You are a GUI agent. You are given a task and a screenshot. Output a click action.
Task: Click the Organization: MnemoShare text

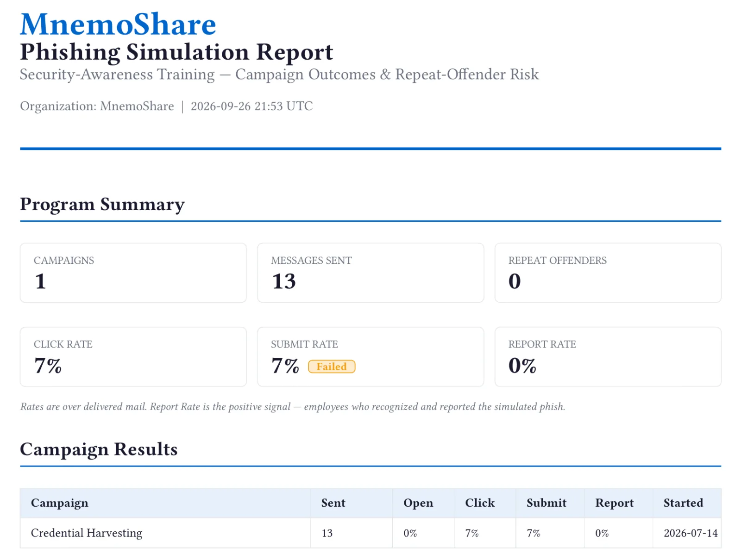[x=97, y=106]
